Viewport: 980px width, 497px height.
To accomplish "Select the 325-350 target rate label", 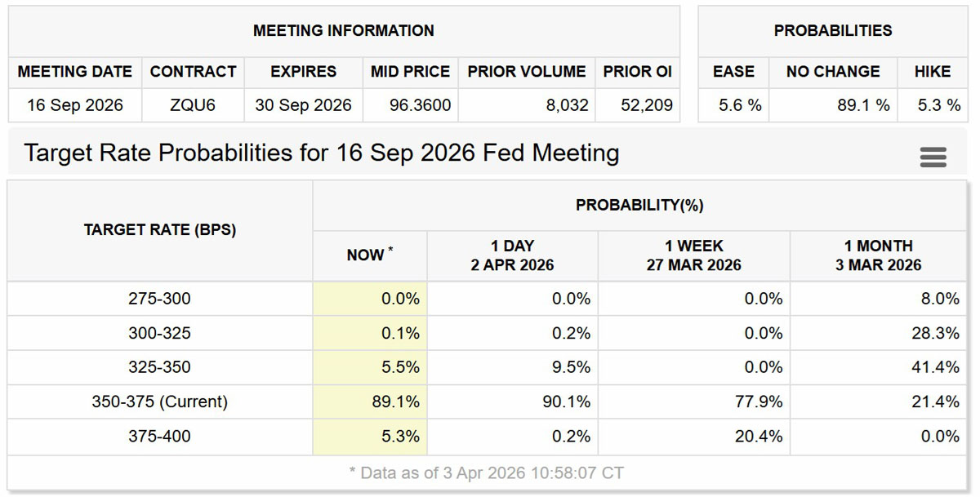I will coord(159,367).
